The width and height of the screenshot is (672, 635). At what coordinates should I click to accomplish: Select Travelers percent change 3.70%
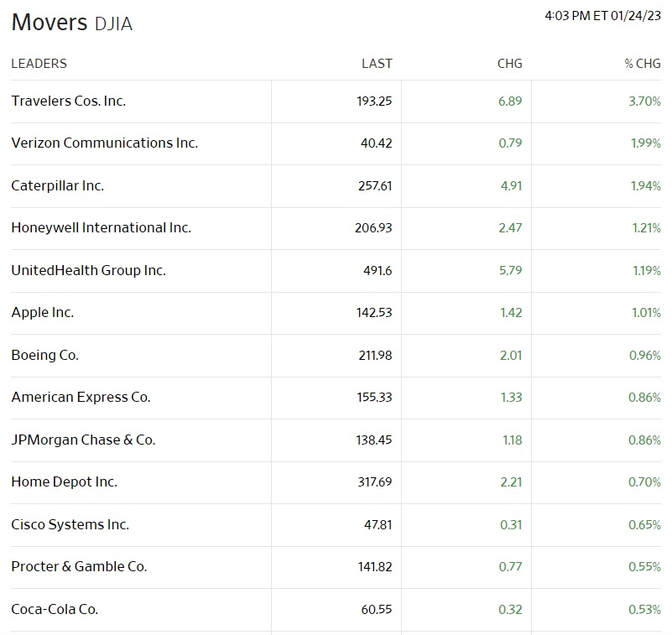point(644,101)
